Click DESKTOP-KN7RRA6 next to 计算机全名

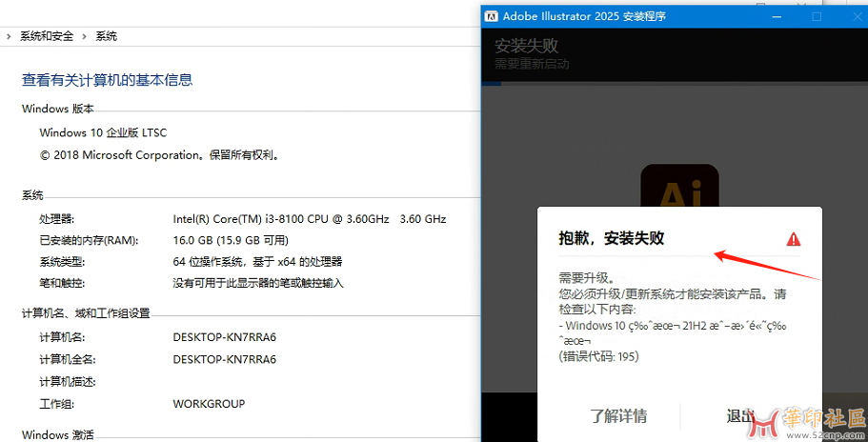(224, 359)
